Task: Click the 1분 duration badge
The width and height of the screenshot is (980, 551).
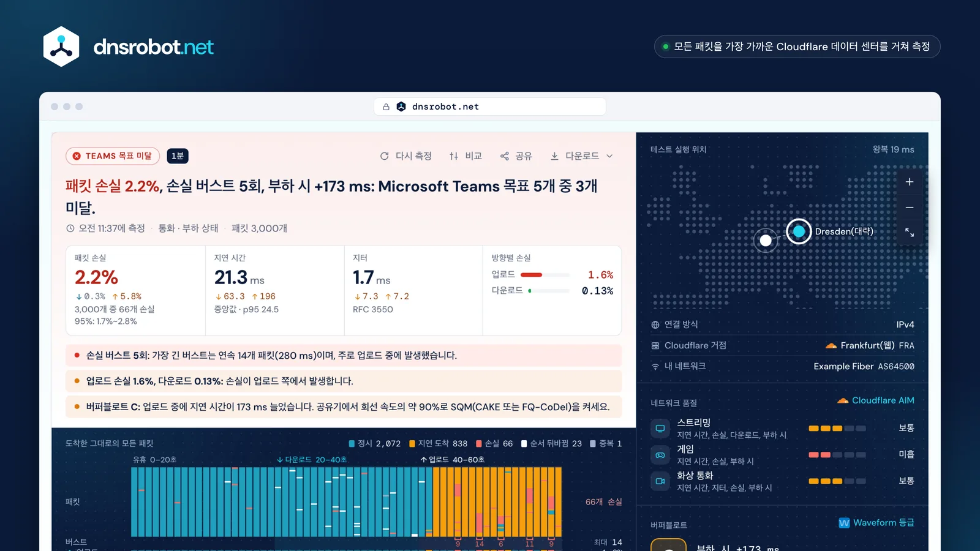Action: point(178,156)
